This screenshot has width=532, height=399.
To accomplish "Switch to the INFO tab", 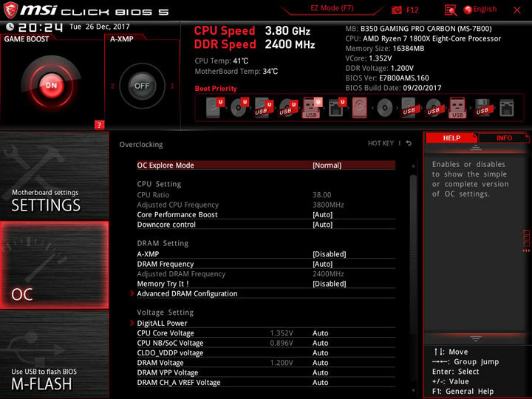I will pos(504,138).
